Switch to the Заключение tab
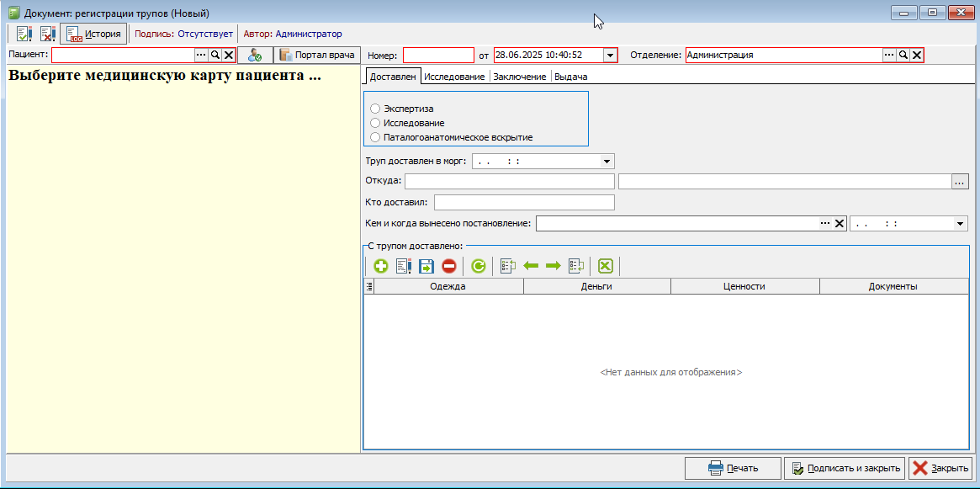Screen dimensions: 980x489 519,77
